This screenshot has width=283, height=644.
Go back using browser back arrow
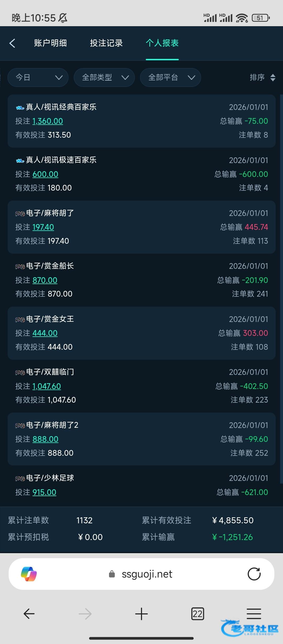[x=29, y=614]
